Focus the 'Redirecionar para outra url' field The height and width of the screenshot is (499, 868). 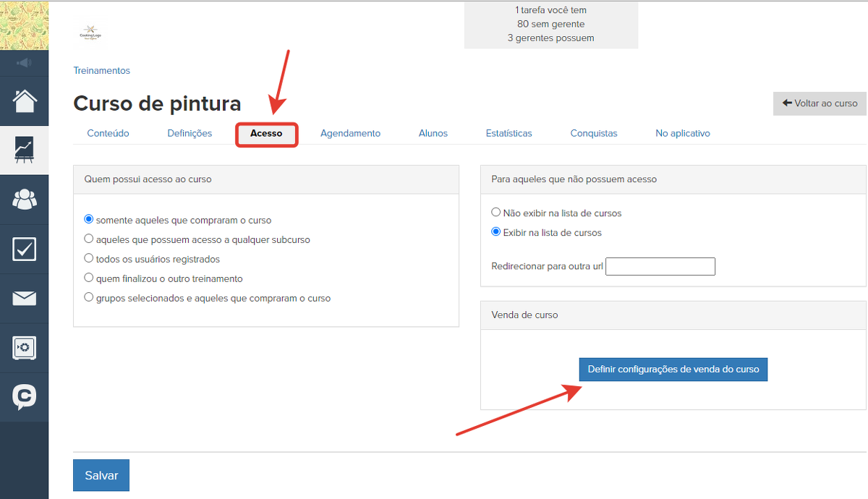click(x=660, y=266)
